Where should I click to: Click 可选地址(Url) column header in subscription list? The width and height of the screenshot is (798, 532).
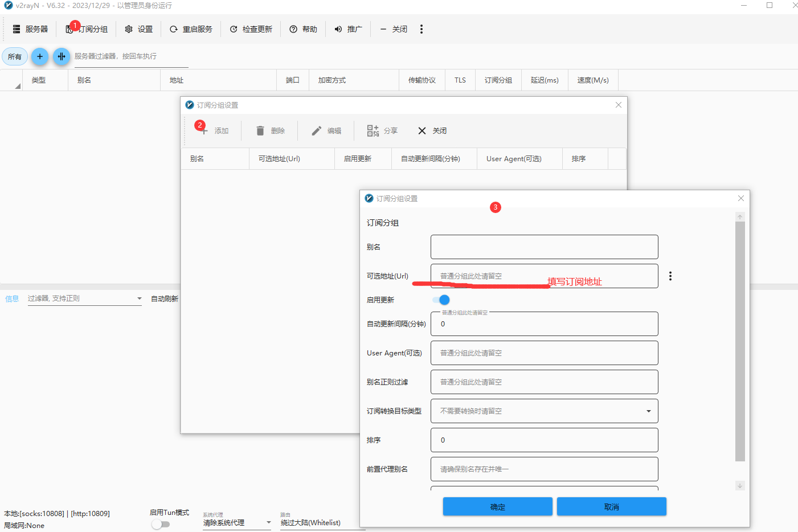point(292,159)
